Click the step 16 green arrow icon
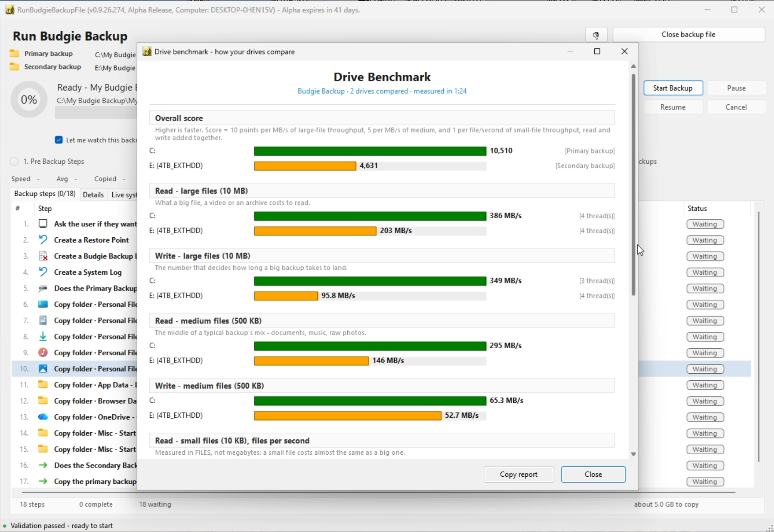Viewport: 774px width, 532px height. click(x=43, y=465)
